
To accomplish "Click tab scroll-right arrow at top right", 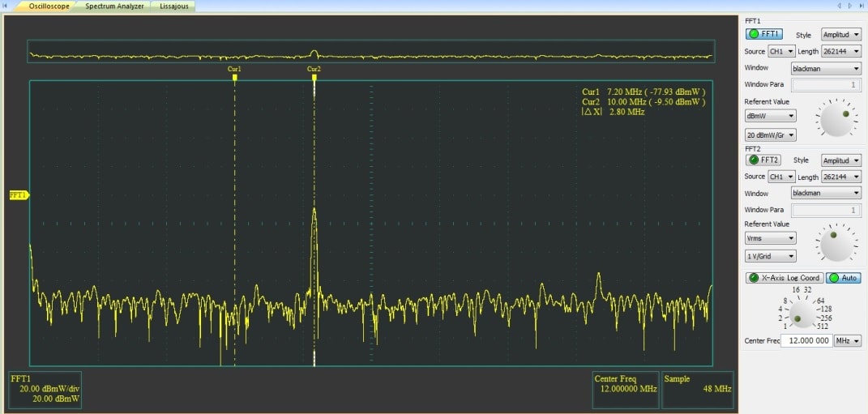I will (x=849, y=6).
